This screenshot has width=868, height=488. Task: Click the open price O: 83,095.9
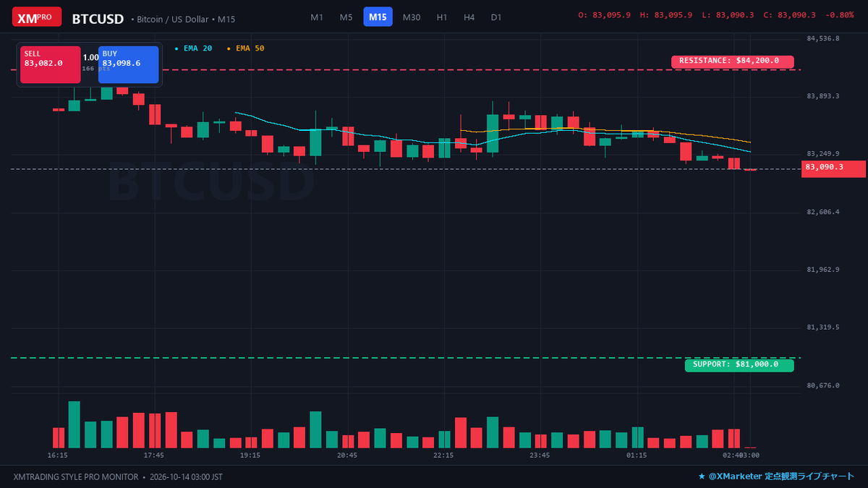pyautogui.click(x=604, y=15)
